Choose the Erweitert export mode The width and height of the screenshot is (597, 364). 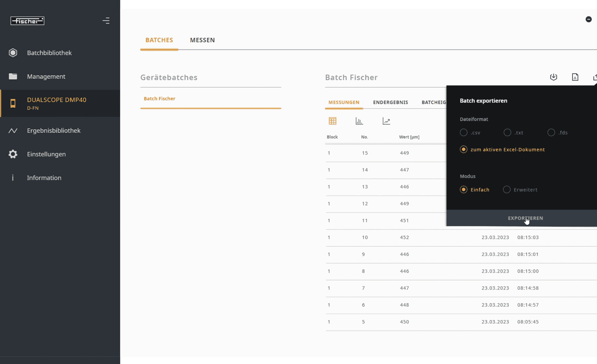(x=507, y=189)
